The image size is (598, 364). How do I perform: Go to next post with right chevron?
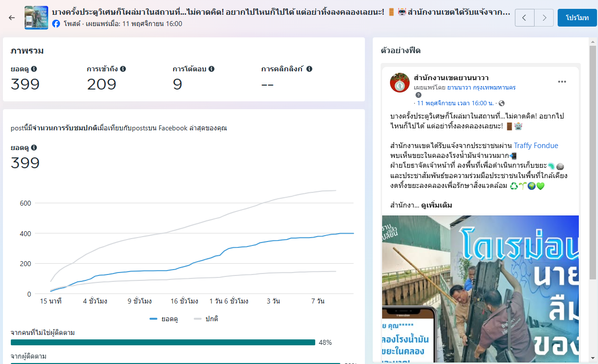(x=543, y=18)
